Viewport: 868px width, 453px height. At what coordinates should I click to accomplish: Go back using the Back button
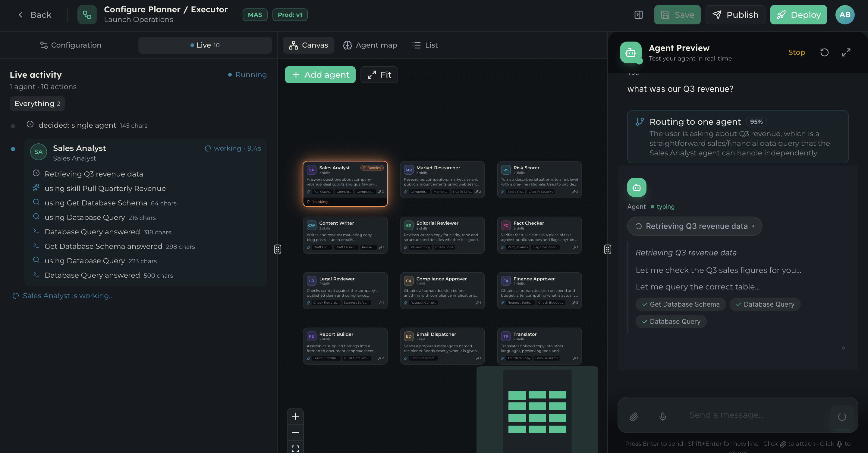(35, 15)
